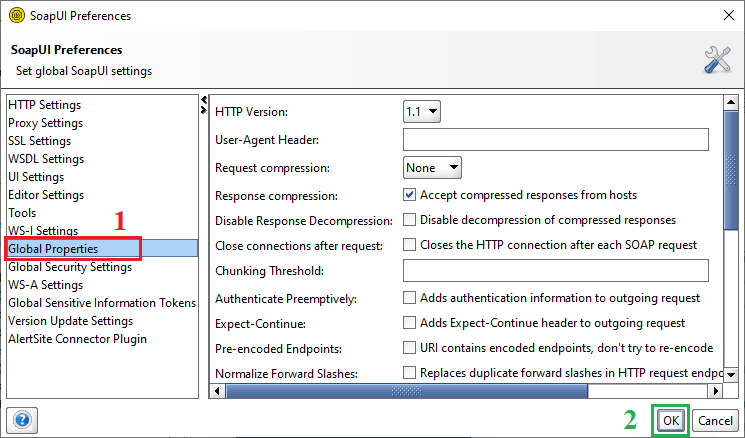This screenshot has width=745, height=438.
Task: Select Global Sensitive Information Tokens entry
Action: click(102, 303)
